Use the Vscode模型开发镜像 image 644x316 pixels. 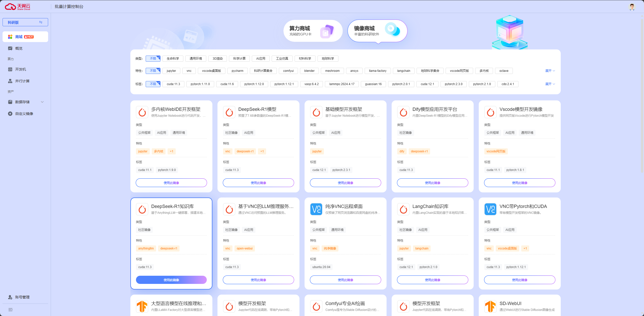520,183
